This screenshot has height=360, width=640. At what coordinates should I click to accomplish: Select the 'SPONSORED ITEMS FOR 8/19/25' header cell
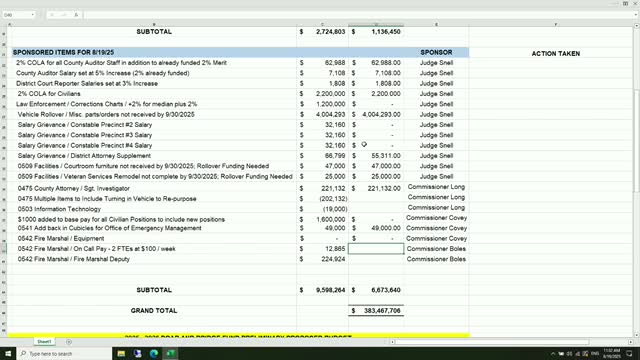pos(63,52)
